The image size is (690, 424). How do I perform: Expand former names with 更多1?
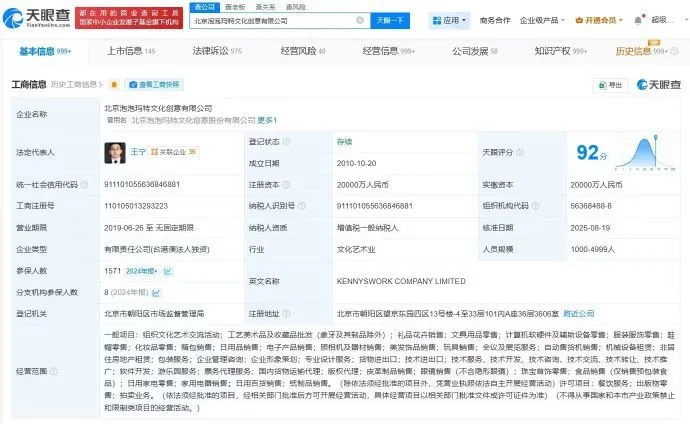point(268,120)
